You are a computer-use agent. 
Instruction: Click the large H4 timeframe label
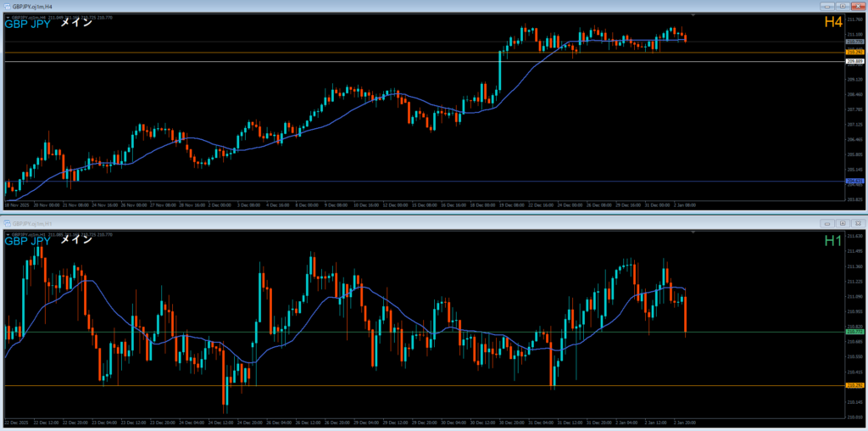[x=833, y=22]
